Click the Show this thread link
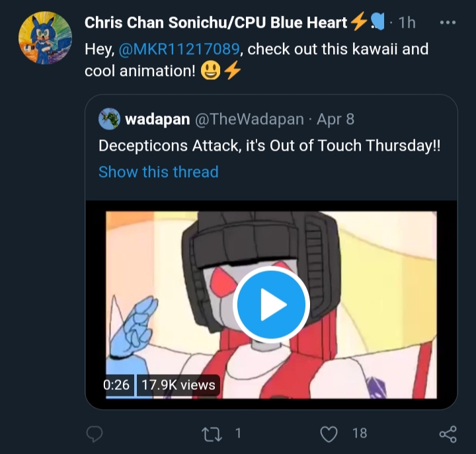 pyautogui.click(x=159, y=172)
